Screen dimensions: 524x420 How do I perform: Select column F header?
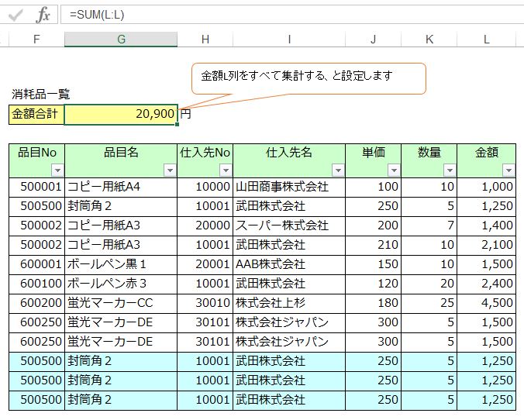point(36,40)
